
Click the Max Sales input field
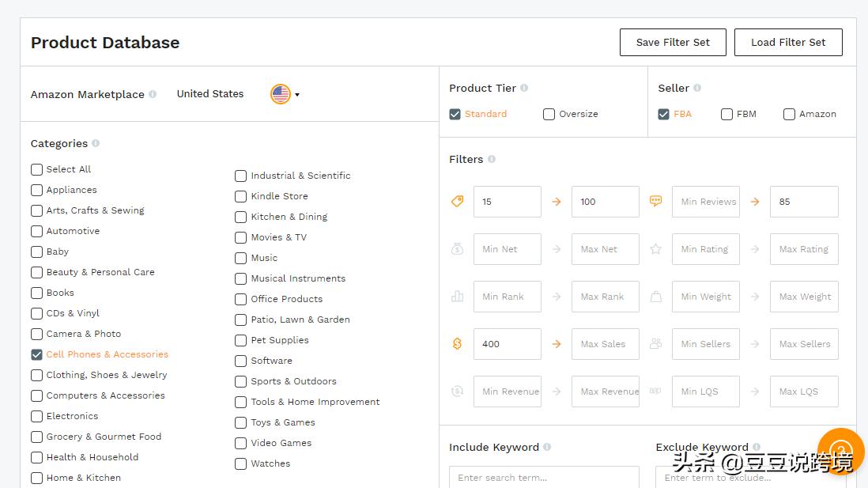[605, 344]
